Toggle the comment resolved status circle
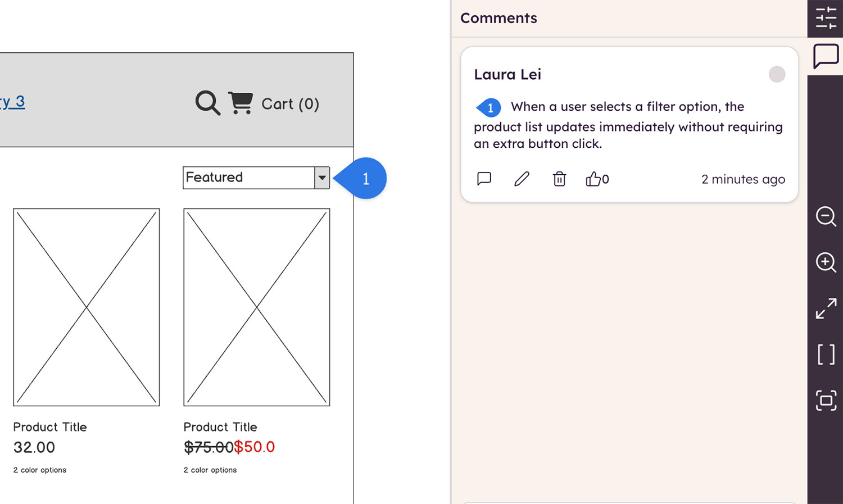The height and width of the screenshot is (504, 843). [x=777, y=74]
